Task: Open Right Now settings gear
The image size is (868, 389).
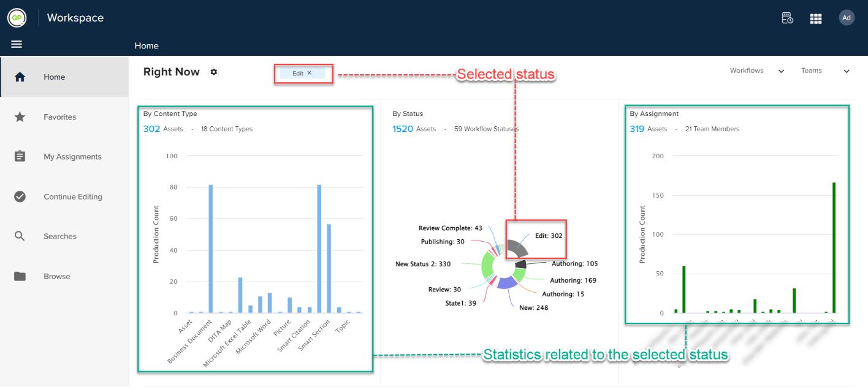Action: tap(213, 72)
